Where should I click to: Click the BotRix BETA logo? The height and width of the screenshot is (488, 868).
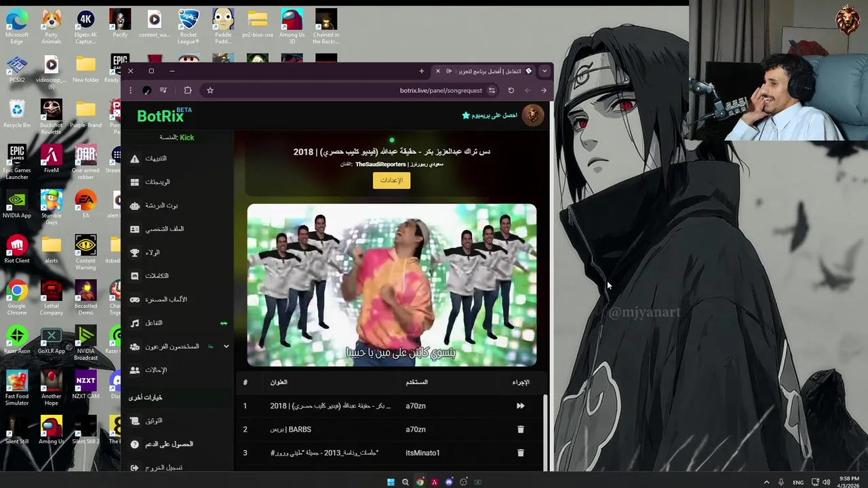point(164,115)
